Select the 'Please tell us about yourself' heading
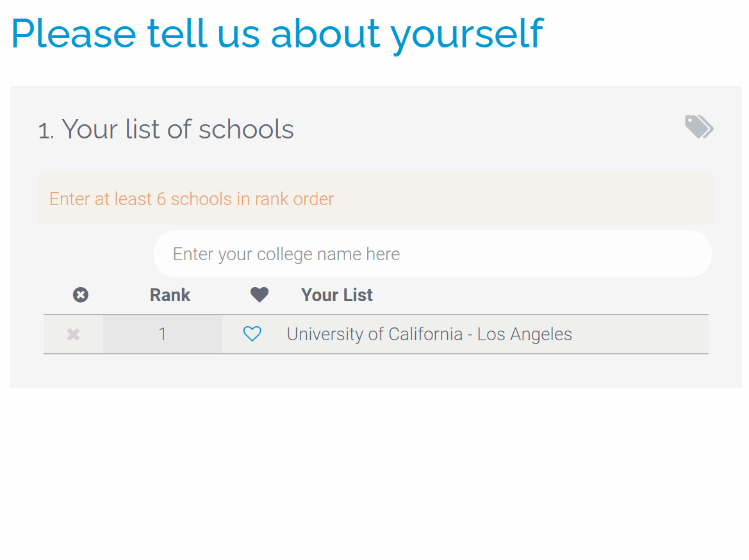This screenshot has height=560, width=749. pos(277,33)
